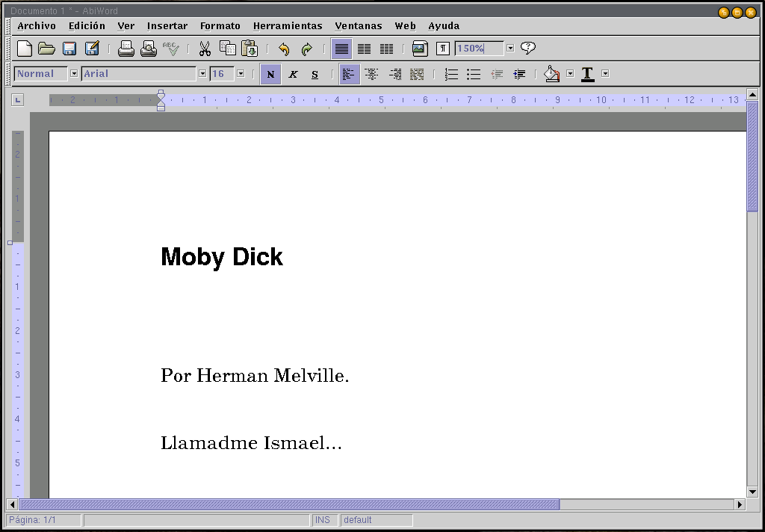This screenshot has width=765, height=532.
Task: Open the Formato menu
Action: tap(220, 26)
